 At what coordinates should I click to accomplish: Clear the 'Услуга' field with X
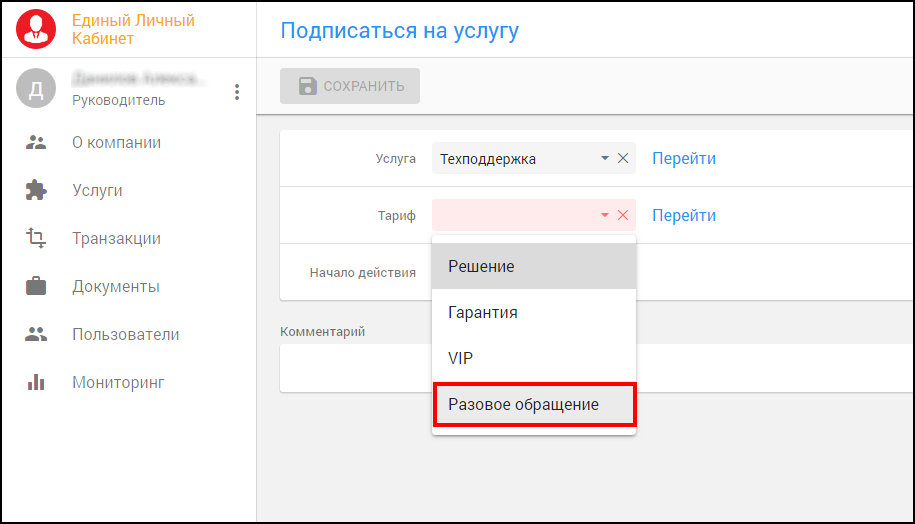point(622,158)
